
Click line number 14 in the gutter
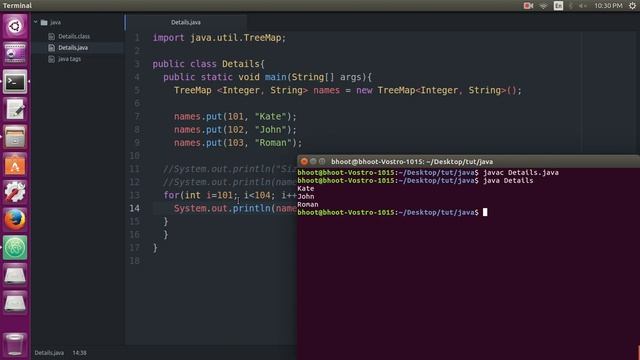[x=135, y=208]
